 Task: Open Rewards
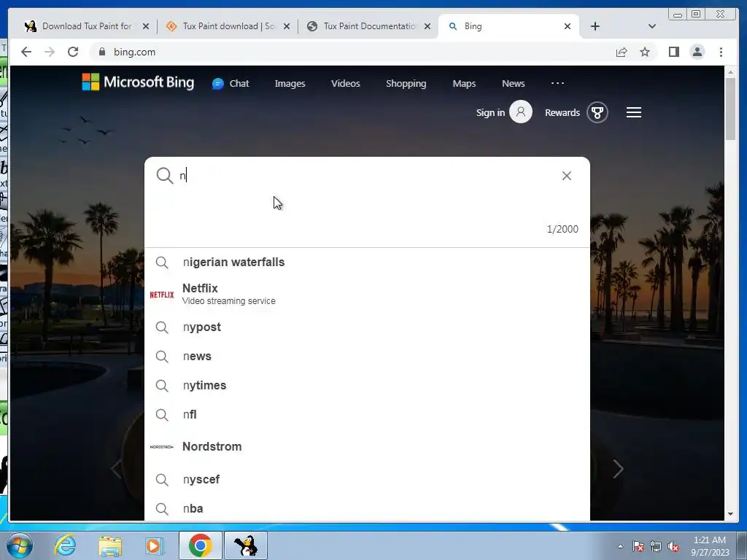[x=562, y=112]
